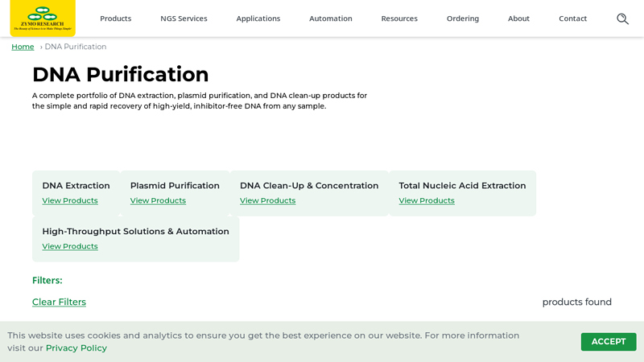Open the About menu
This screenshot has width=644, height=362.
click(x=518, y=19)
